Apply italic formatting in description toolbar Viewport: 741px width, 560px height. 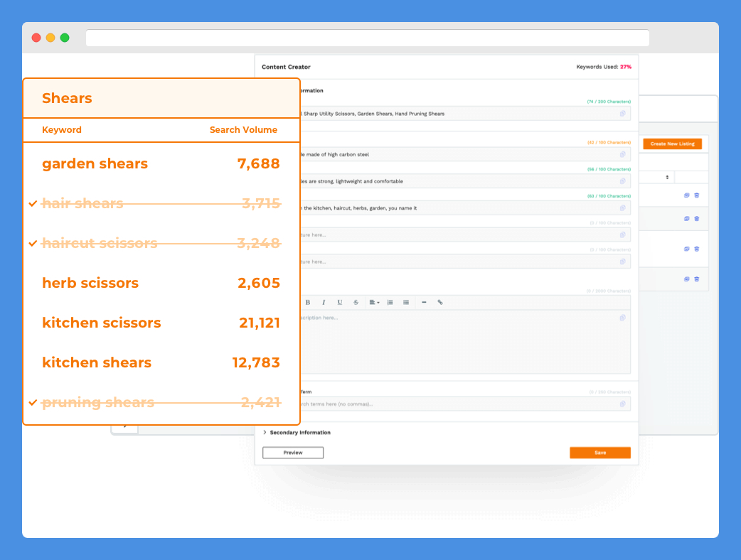coord(324,302)
